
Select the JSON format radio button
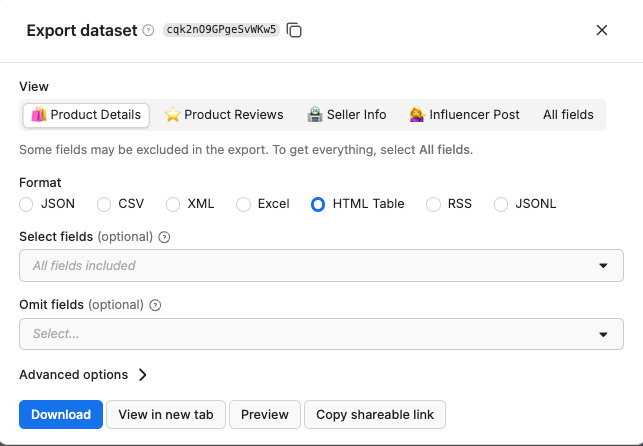(x=26, y=204)
